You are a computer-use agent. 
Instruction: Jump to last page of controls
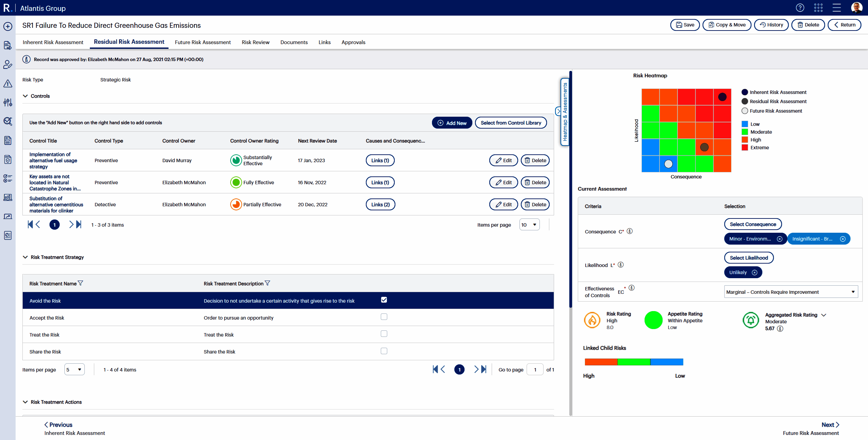point(79,225)
